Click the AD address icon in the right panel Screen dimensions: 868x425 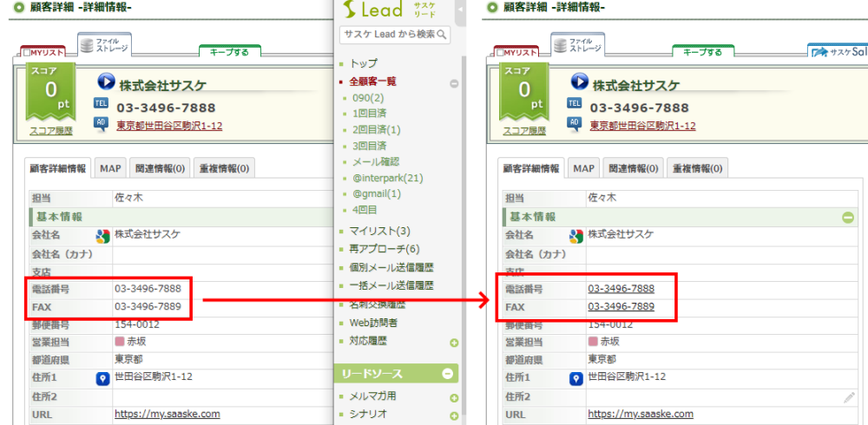[x=574, y=122]
